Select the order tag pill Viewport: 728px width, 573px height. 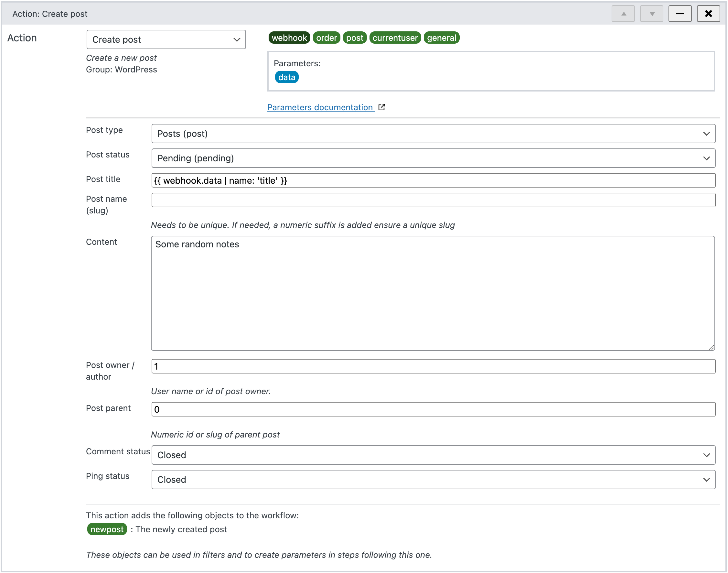coord(326,38)
